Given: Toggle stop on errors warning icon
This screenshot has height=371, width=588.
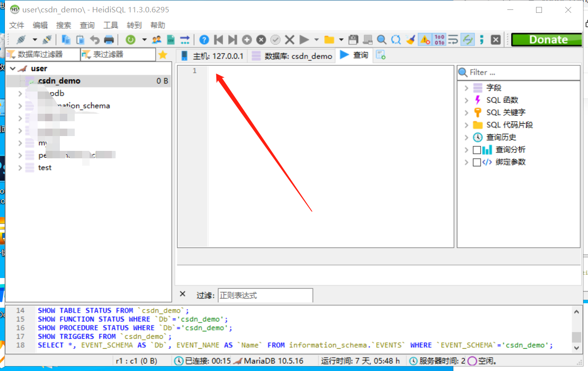Looking at the screenshot, I should click(425, 40).
